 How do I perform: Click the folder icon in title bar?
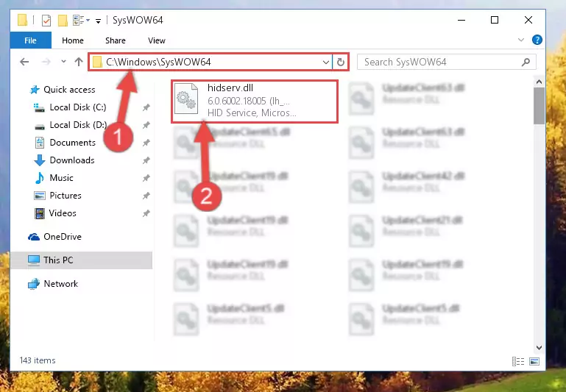[22, 20]
